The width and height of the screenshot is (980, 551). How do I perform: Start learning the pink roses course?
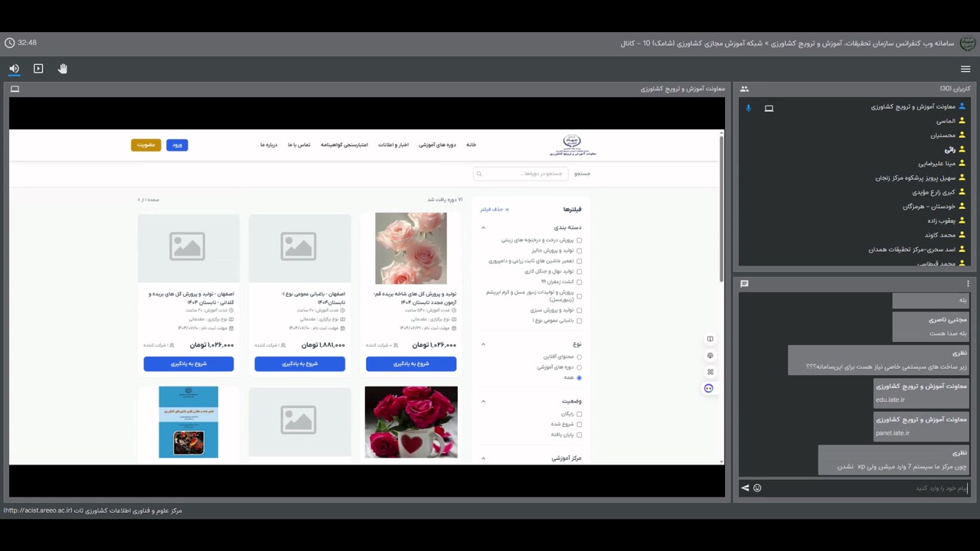pyautogui.click(x=411, y=364)
